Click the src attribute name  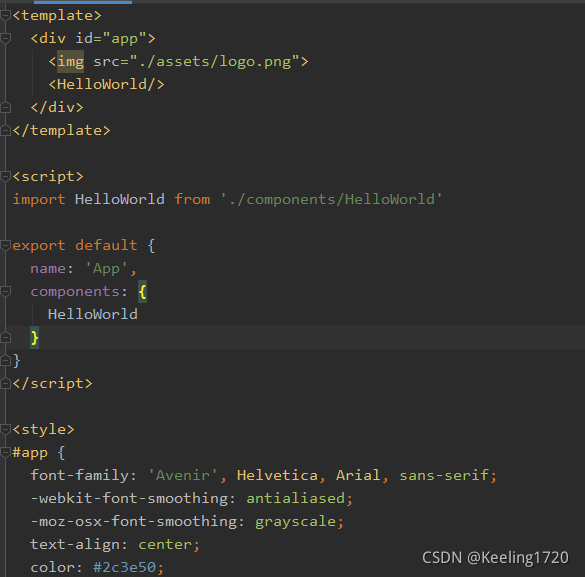click(x=106, y=62)
